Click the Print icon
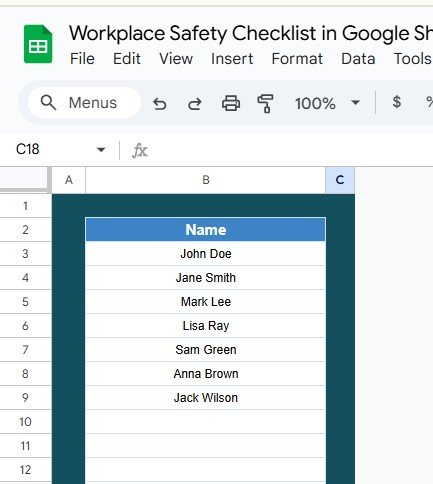 point(231,103)
